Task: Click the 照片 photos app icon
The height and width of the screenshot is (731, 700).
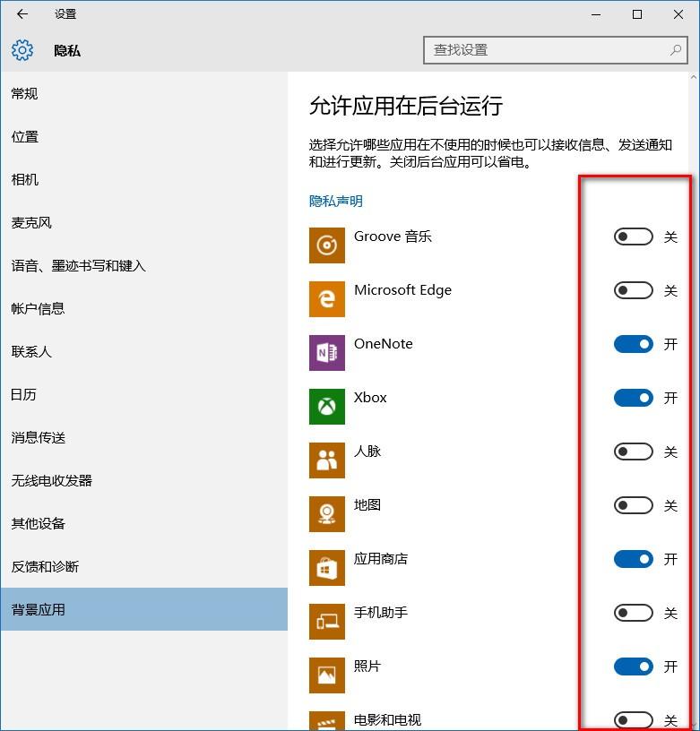Action: tap(327, 675)
